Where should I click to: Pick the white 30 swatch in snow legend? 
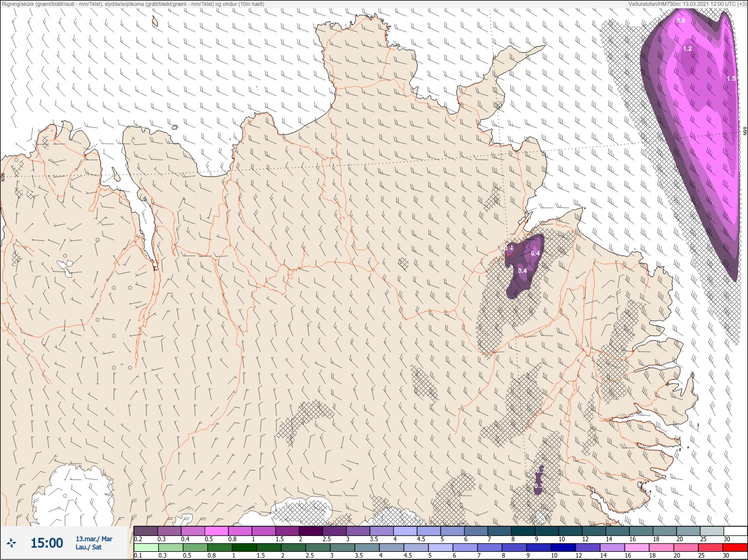coord(735,531)
